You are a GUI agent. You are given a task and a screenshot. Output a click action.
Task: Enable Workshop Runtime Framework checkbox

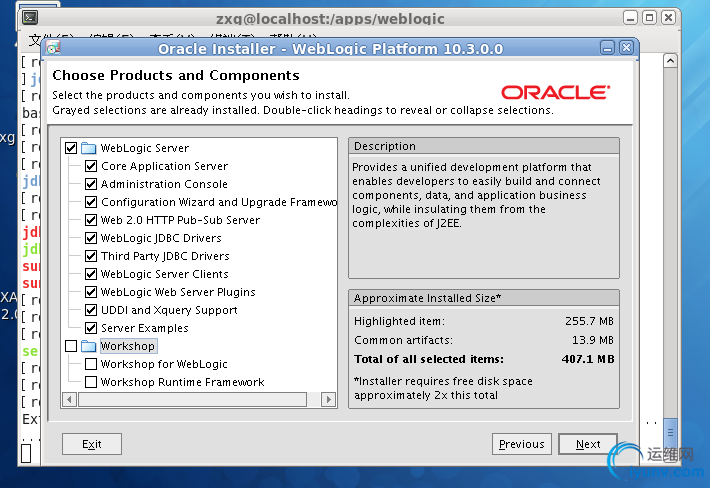pos(91,382)
